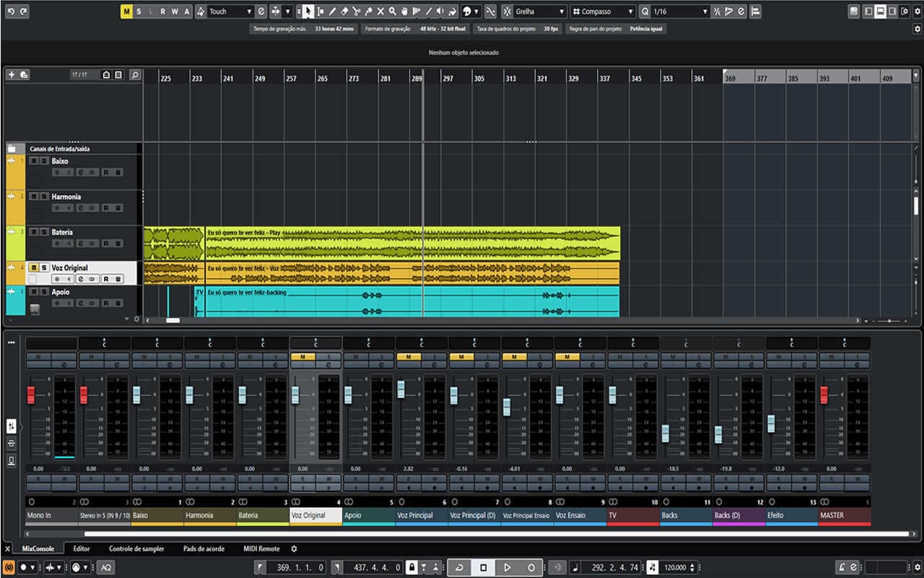
Task: Select the Scissors (split) tool
Action: tap(356, 12)
